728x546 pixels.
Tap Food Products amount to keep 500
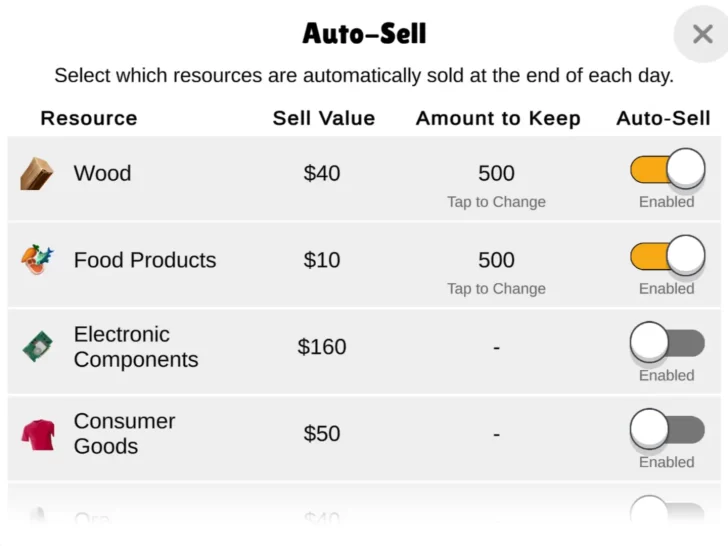[496, 260]
